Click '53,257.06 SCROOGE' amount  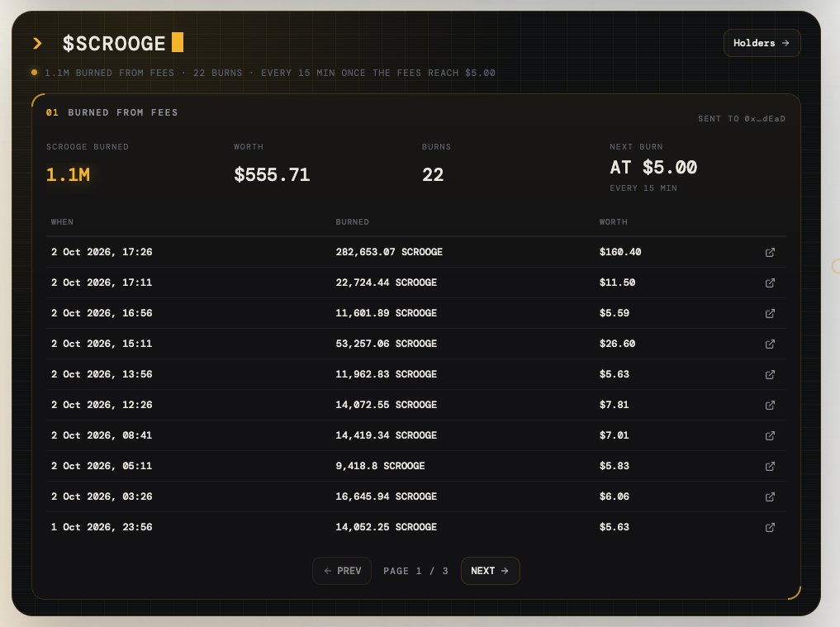pyautogui.click(x=387, y=344)
